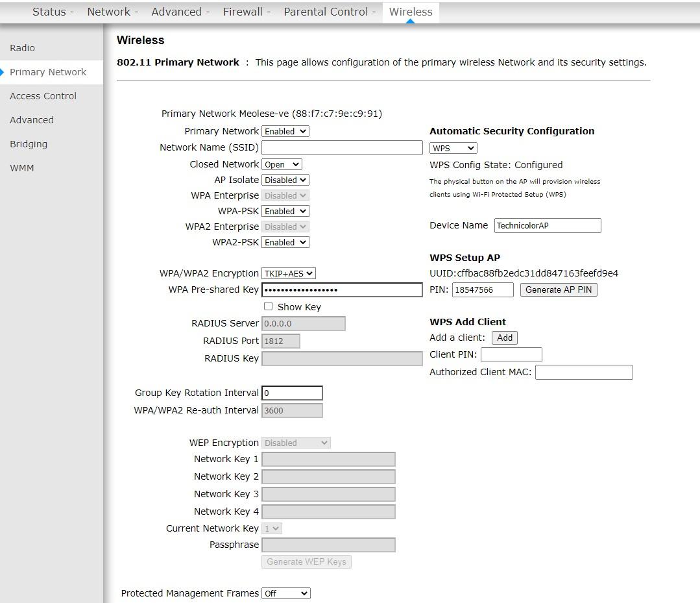Viewport: 700px width, 603px height.
Task: Click 'WPS Config State: Configured' text
Action: (x=496, y=165)
